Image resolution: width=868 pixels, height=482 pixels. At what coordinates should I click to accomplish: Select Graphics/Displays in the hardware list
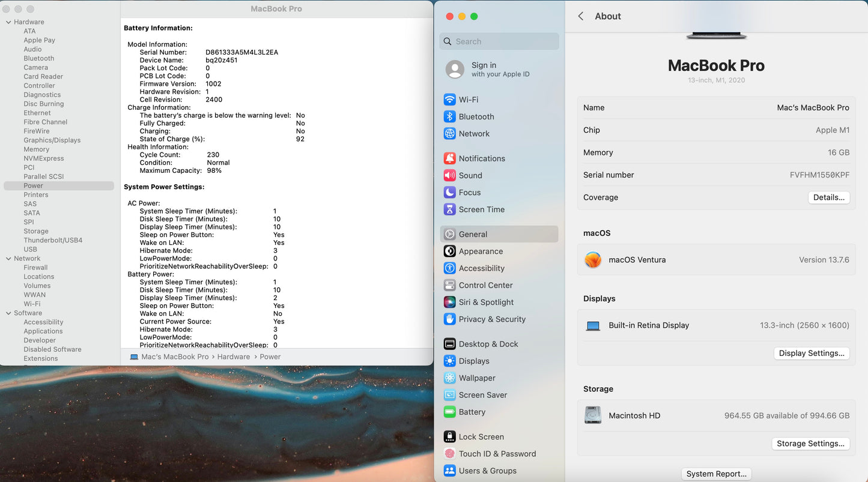pyautogui.click(x=52, y=140)
